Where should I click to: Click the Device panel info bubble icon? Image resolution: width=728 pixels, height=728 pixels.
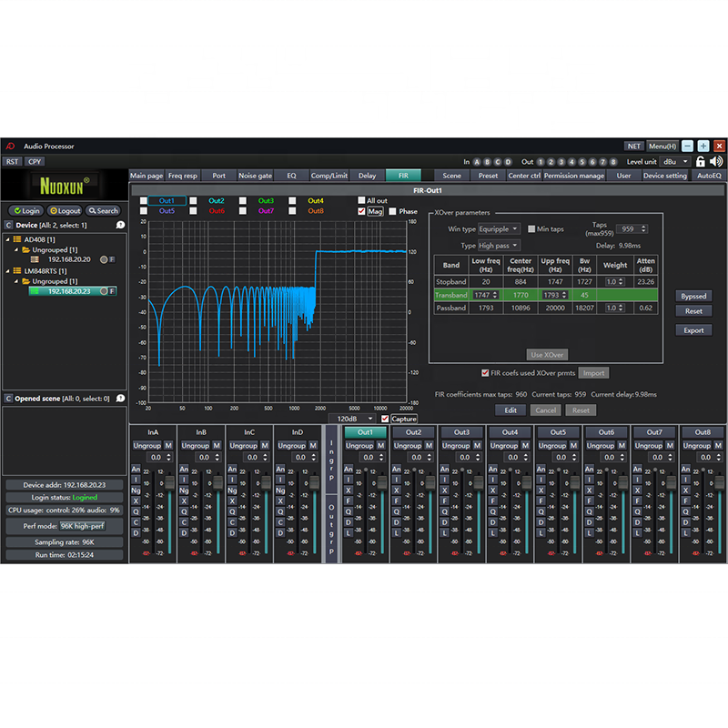(120, 225)
